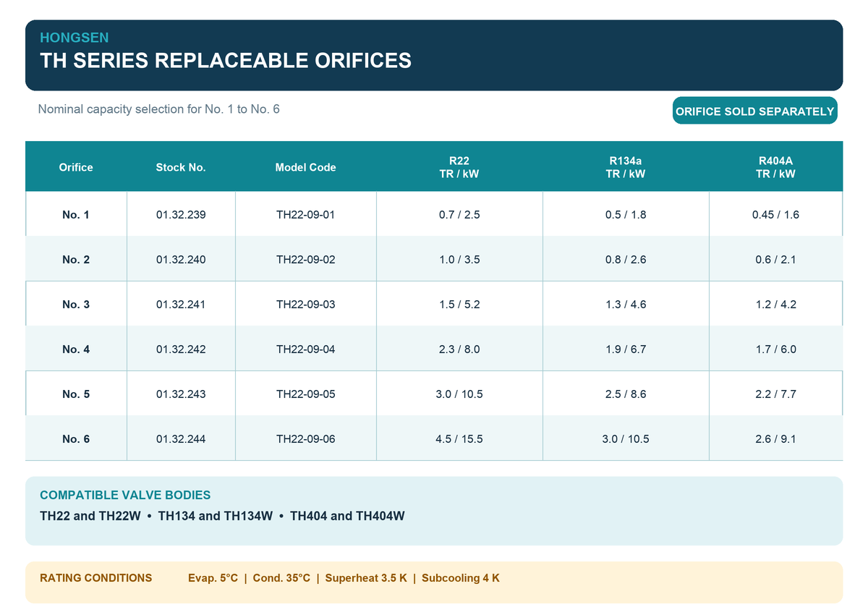Click R134a value 0.8 / 2.6
Screen dimensions: 868x615
click(626, 260)
